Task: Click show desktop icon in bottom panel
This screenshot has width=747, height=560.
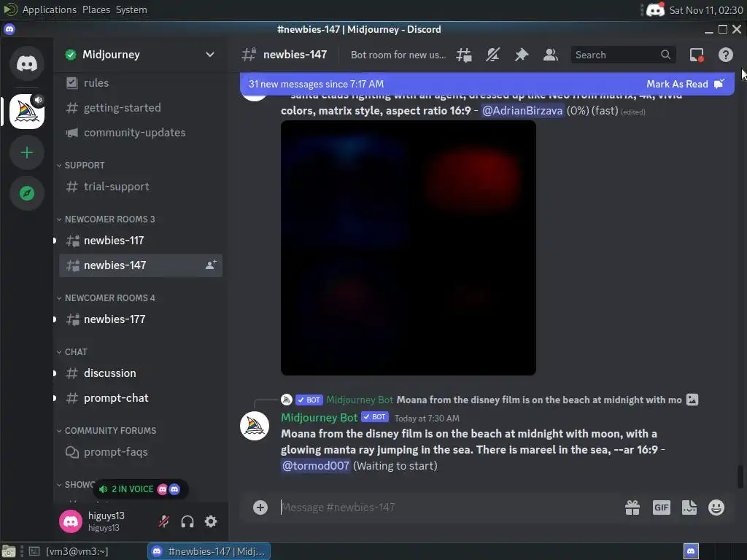Action: tap(9, 551)
